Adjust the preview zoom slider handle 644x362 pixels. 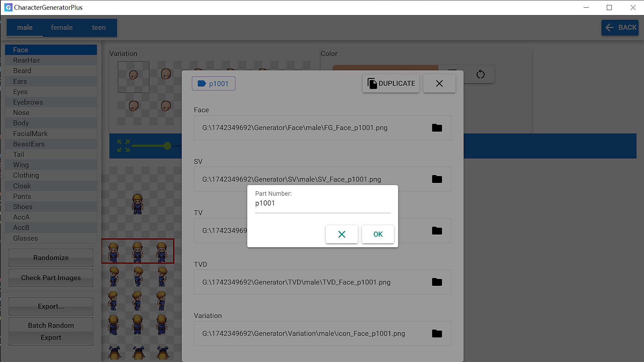(167, 146)
